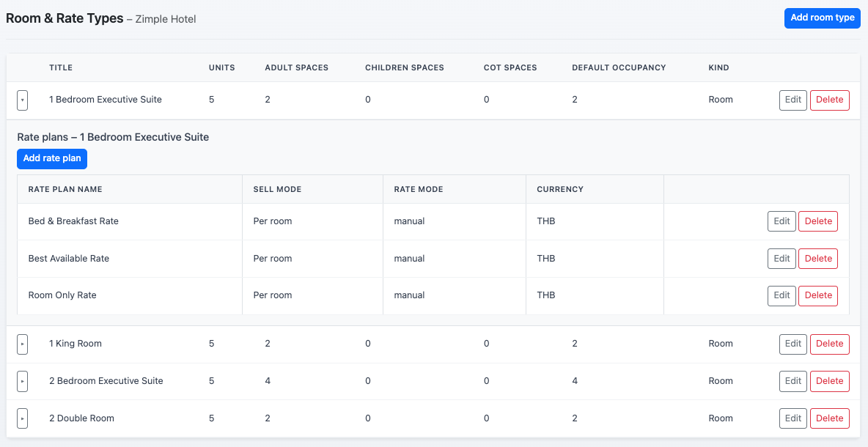Click the Title column header
Screen dimensions: 868x447
(61, 67)
